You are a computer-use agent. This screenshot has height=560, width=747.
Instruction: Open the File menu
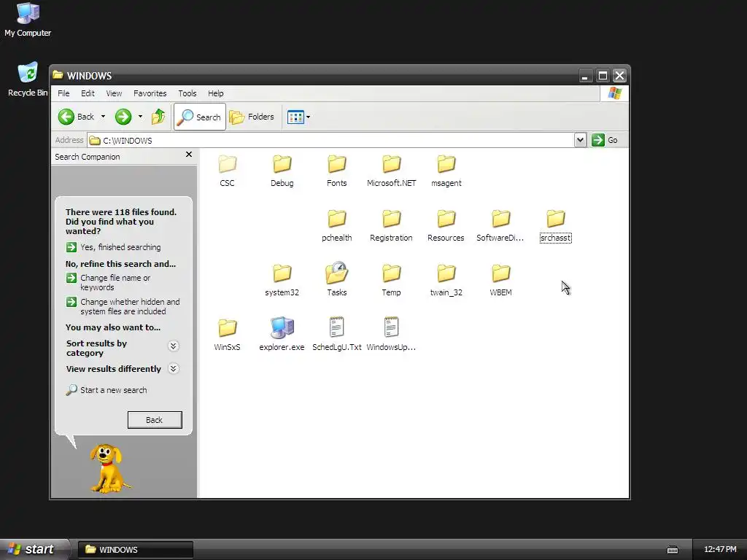[x=63, y=93]
